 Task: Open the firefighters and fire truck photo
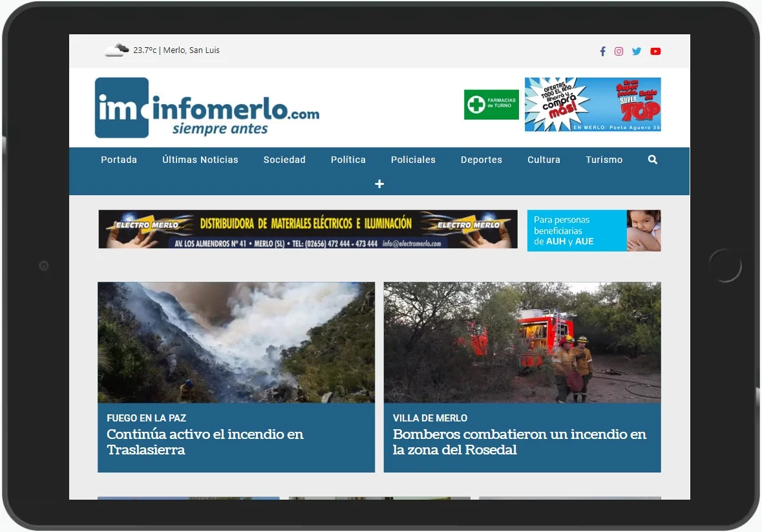pos(522,343)
